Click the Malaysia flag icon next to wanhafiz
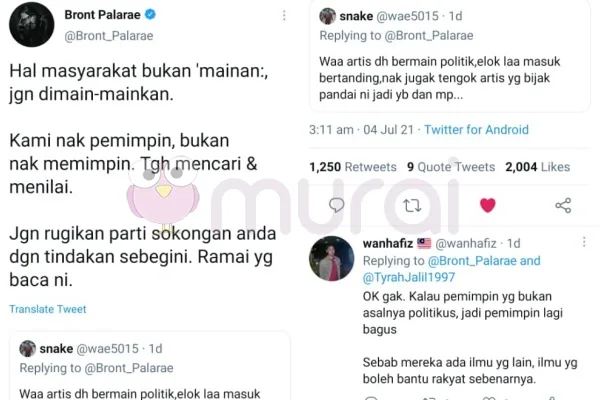Screen dimensions: 600x400 point(424,243)
